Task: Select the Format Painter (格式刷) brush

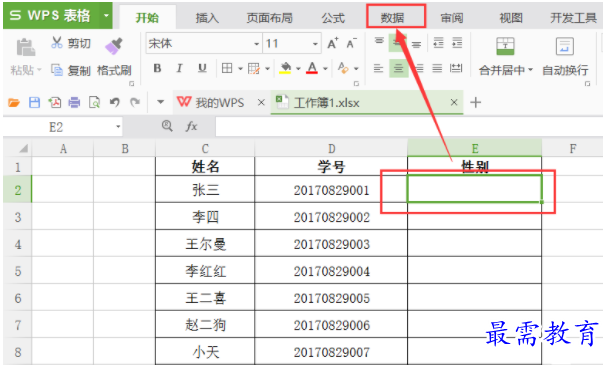Action: 114,46
